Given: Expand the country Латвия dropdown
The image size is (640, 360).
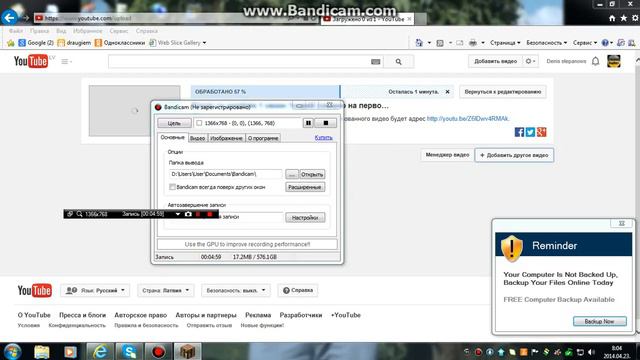Looking at the screenshot, I should pos(165,291).
